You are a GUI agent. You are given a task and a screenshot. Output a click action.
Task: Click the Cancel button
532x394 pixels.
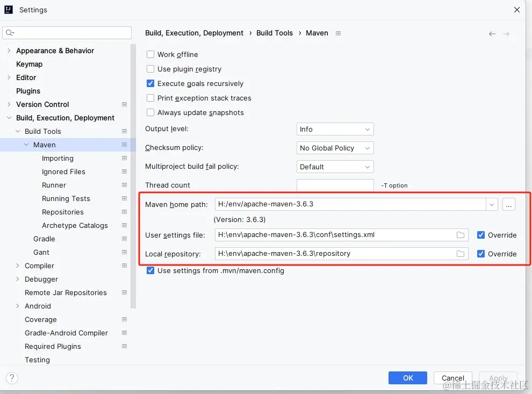[452, 378]
